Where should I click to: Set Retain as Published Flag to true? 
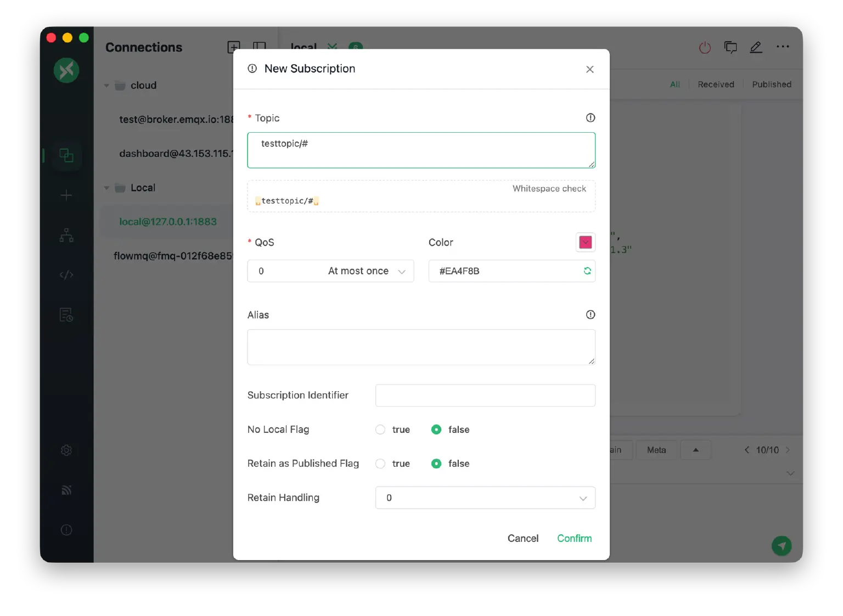tap(380, 464)
